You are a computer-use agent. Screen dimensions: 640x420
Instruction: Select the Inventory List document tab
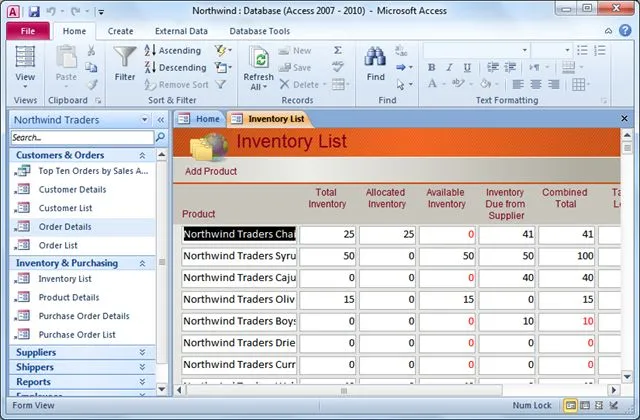[269, 119]
